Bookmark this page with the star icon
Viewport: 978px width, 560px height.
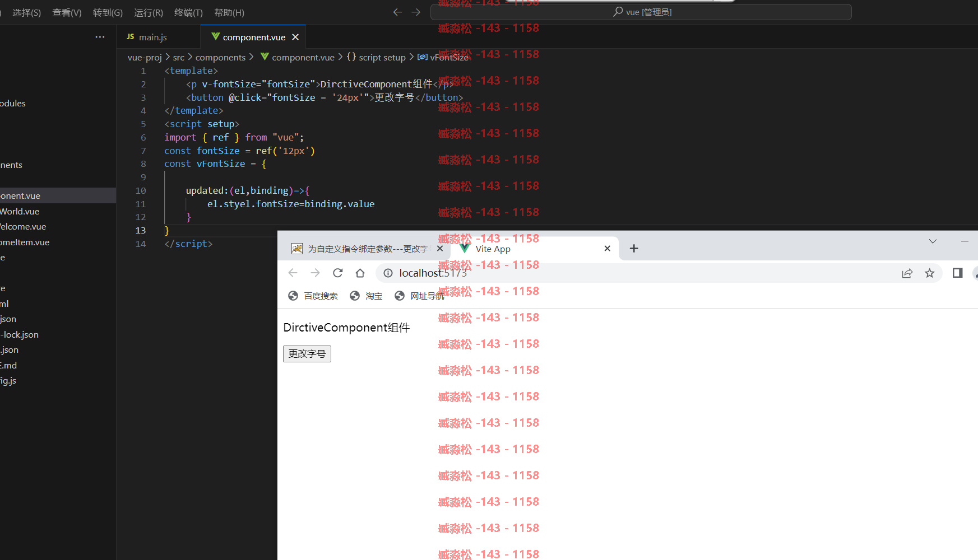[930, 273]
